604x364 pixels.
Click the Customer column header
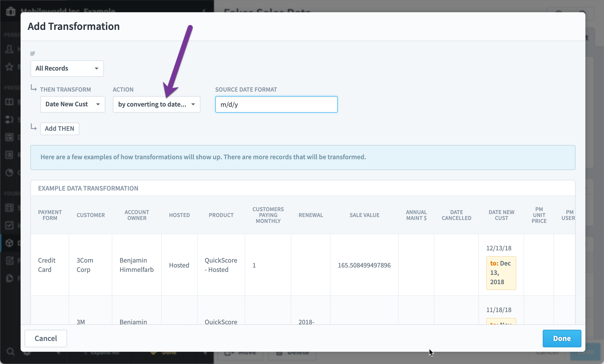click(91, 215)
